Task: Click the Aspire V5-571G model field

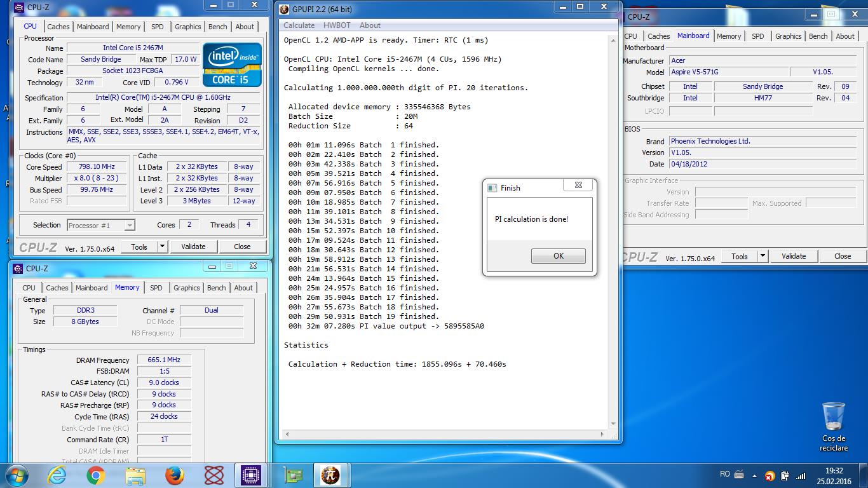Action: tap(729, 72)
